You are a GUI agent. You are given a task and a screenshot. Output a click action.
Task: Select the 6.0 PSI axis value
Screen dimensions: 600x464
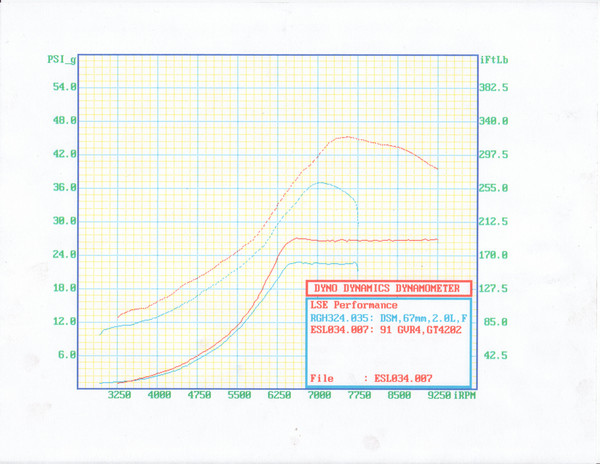coord(67,355)
